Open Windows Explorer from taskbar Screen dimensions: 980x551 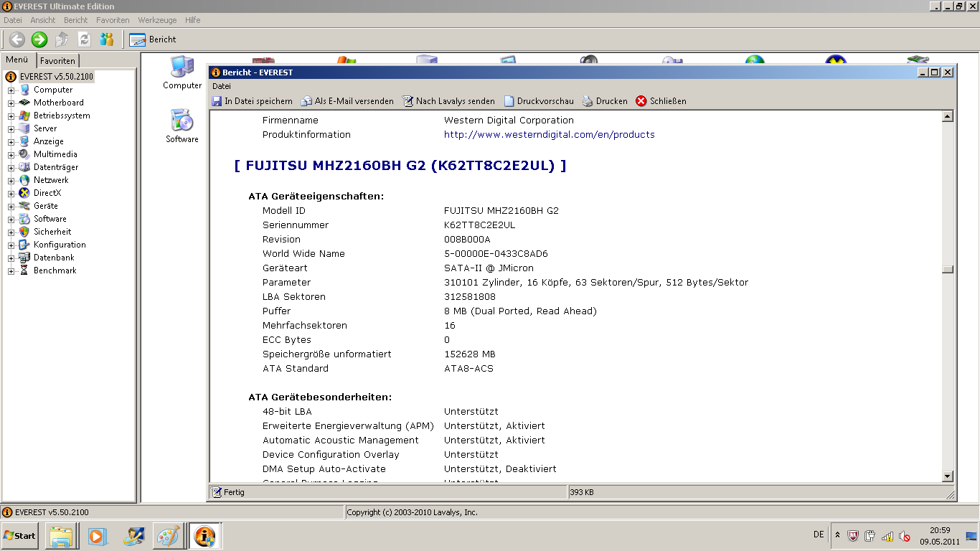coord(62,536)
